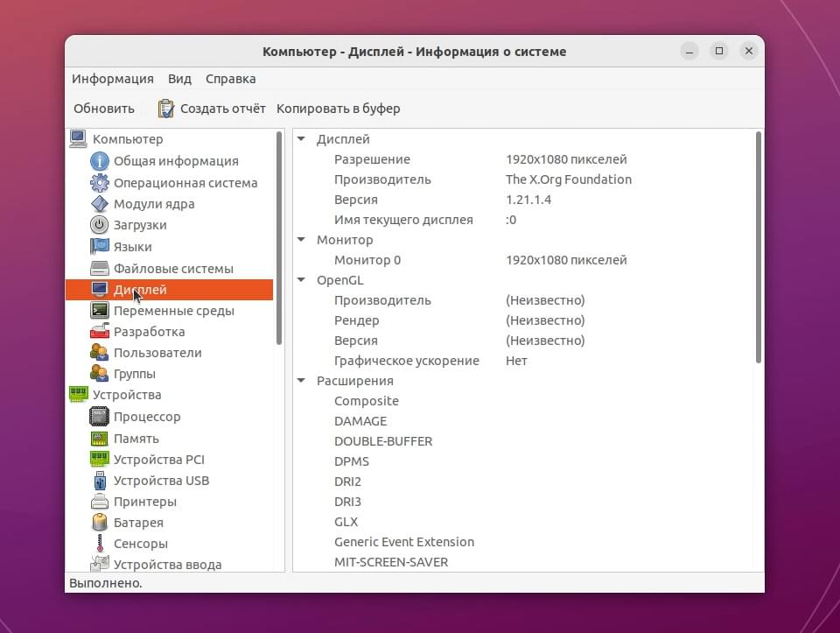Viewport: 840px width, 633px height.
Task: Click the Имя текущего дисплея row
Action: [x=523, y=220]
